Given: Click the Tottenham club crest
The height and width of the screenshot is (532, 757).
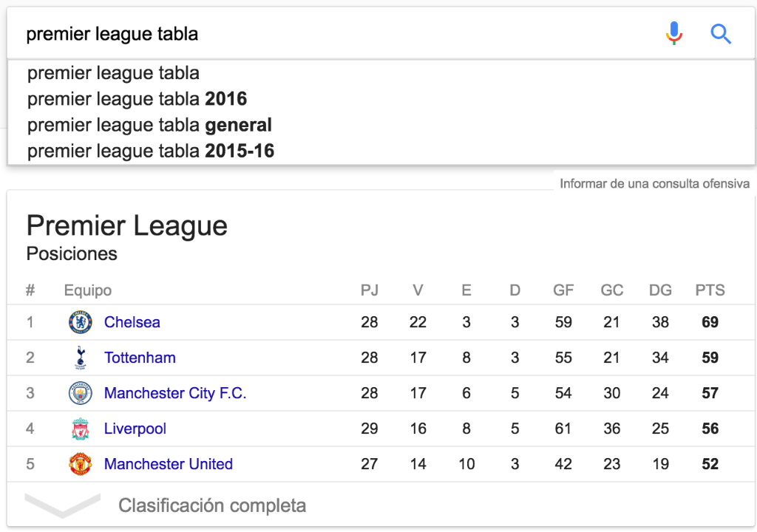Looking at the screenshot, I should coord(80,358).
